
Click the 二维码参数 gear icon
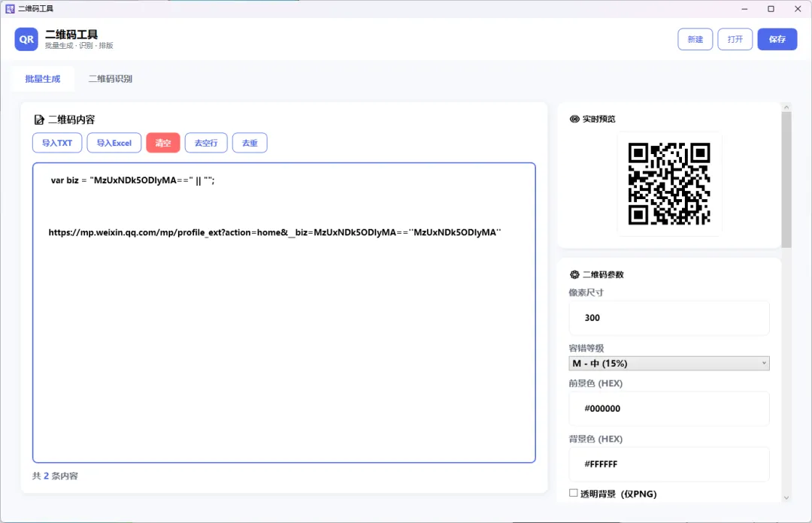coord(574,274)
